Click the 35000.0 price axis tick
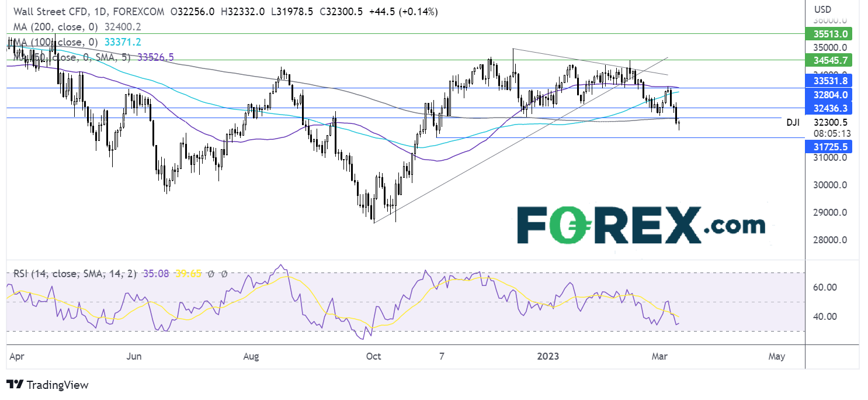 (830, 47)
